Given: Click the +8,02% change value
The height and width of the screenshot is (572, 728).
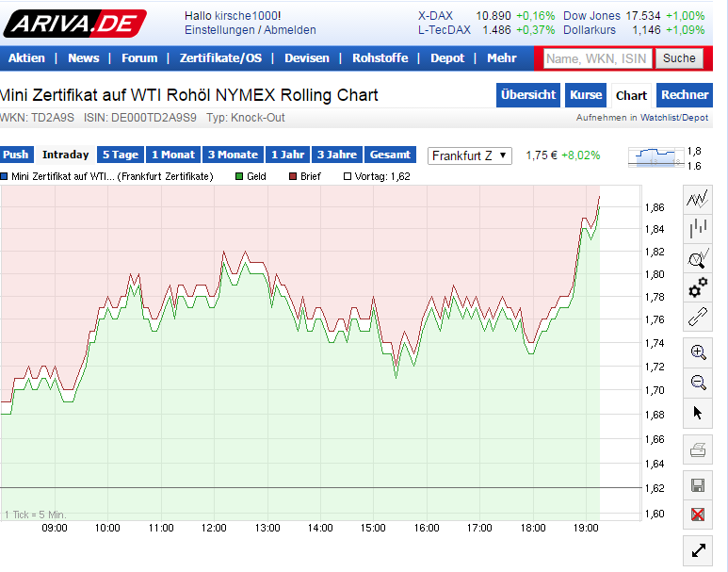Looking at the screenshot, I should [580, 155].
